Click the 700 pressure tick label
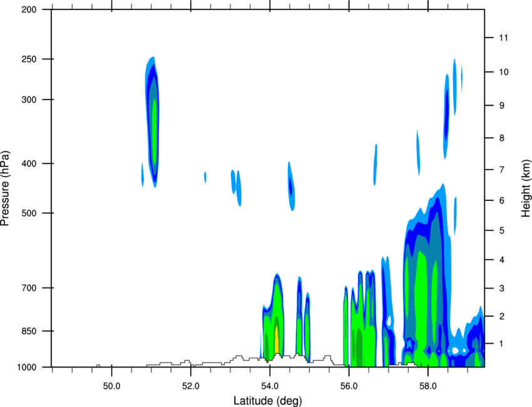The image size is (532, 407). 29,288
